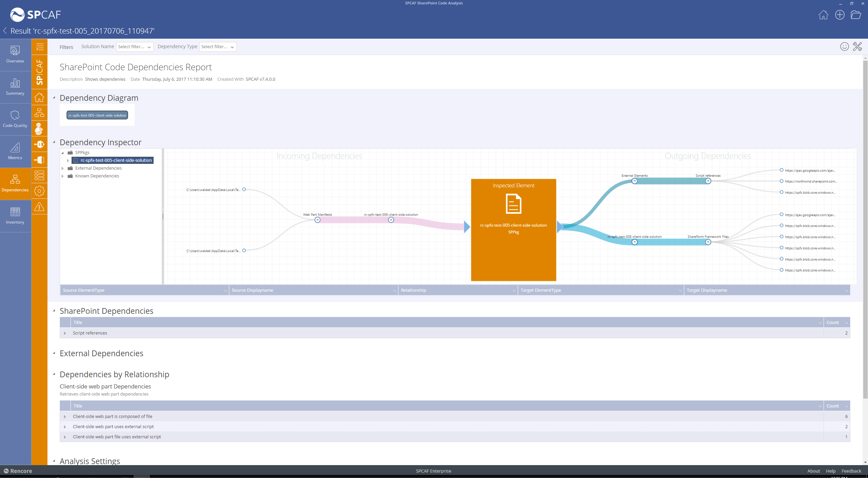The image size is (868, 478).
Task: Go back using the arrow beside the Result title
Action: (x=5, y=31)
